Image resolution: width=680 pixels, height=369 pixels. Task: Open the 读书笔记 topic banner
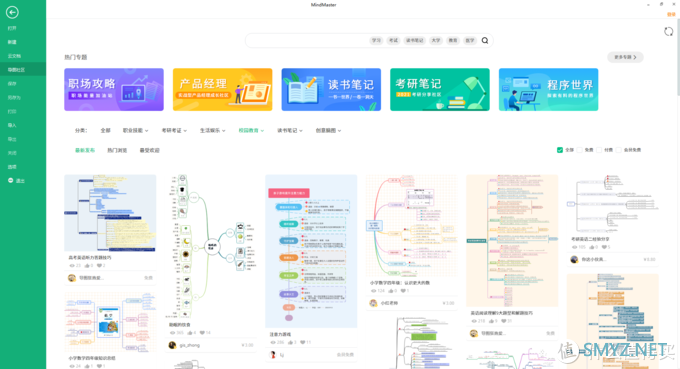331,89
